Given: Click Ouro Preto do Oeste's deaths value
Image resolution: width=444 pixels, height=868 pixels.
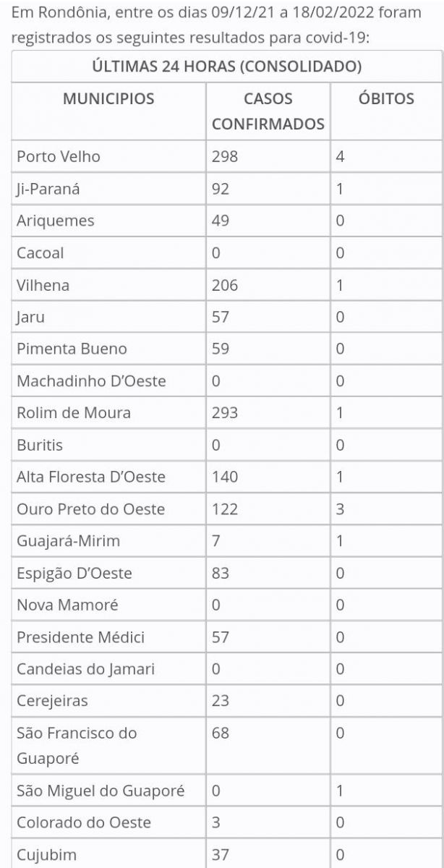Looking at the screenshot, I should pyautogui.click(x=340, y=509).
